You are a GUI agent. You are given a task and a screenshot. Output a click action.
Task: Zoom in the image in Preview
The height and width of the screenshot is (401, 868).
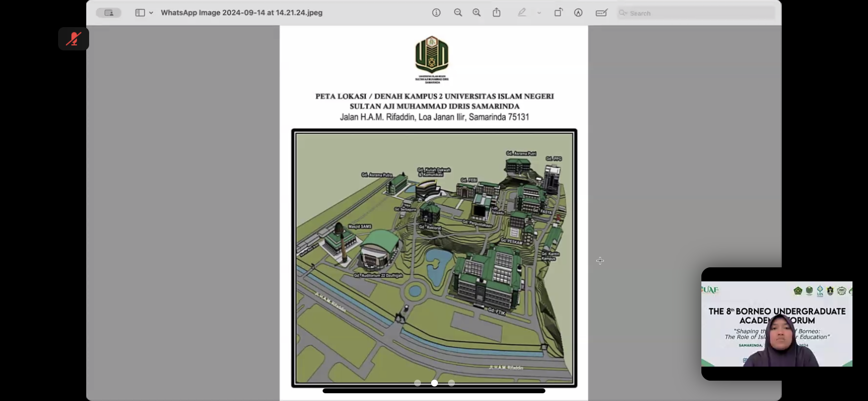click(x=477, y=13)
